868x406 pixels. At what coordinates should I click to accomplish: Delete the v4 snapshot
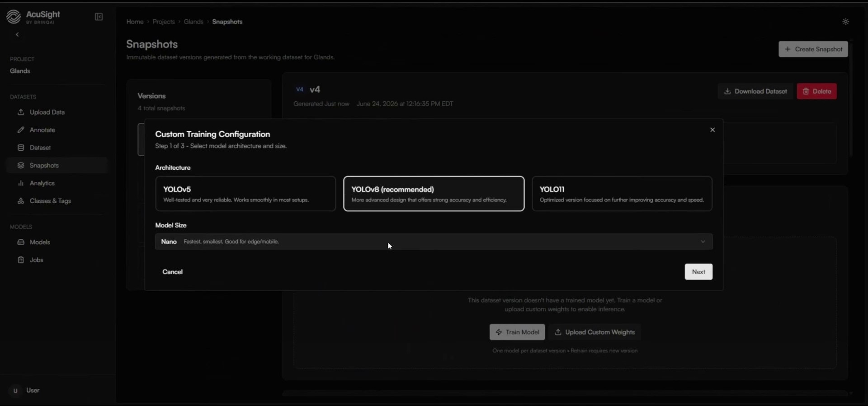816,91
